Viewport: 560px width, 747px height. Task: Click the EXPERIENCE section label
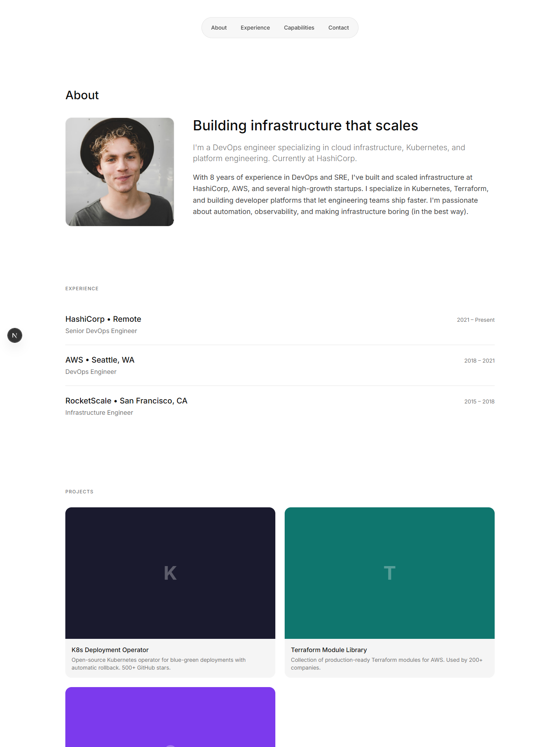82,289
